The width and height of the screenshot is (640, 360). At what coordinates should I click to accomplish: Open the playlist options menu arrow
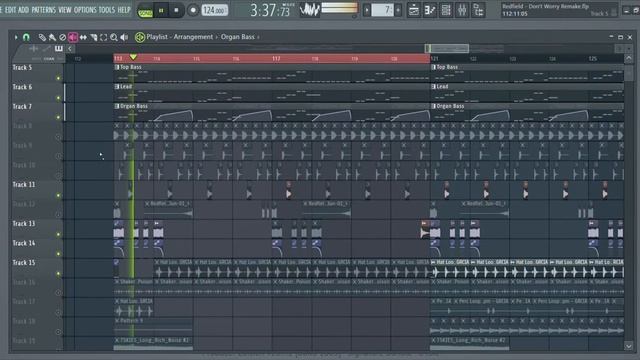tap(16, 37)
